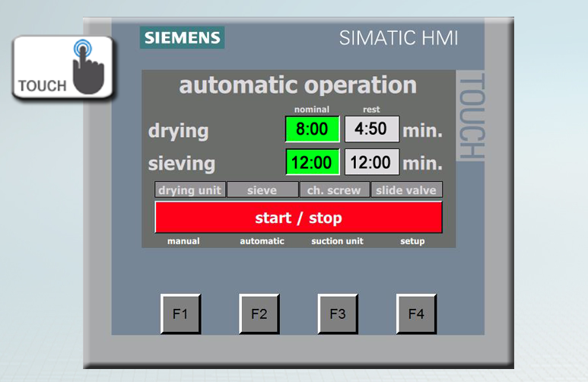This screenshot has height=382, width=588.
Task: Toggle the slide valve indicator
Action: [x=406, y=190]
